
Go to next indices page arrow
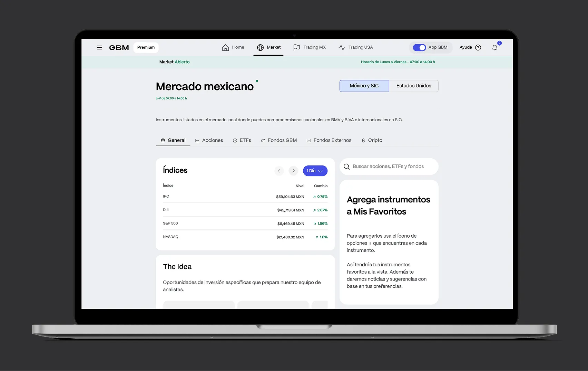click(293, 171)
